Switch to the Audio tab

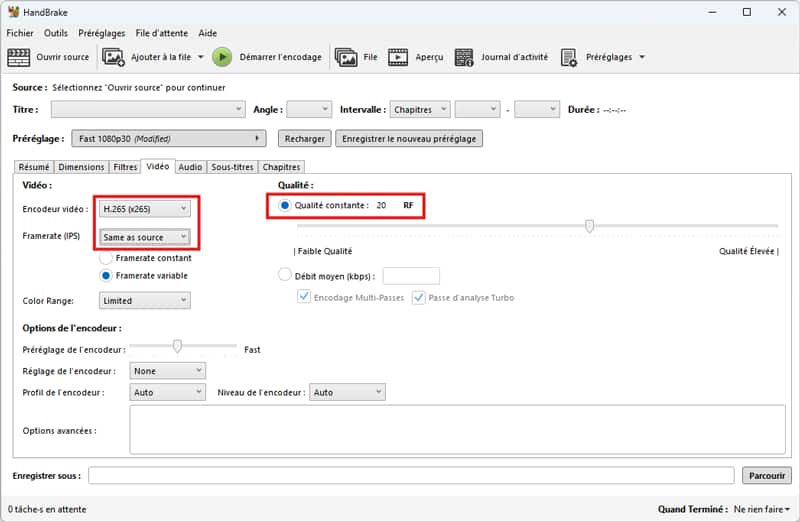190,167
